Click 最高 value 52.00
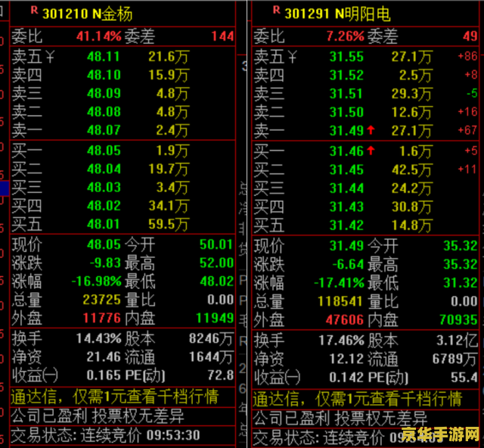 (x=216, y=263)
